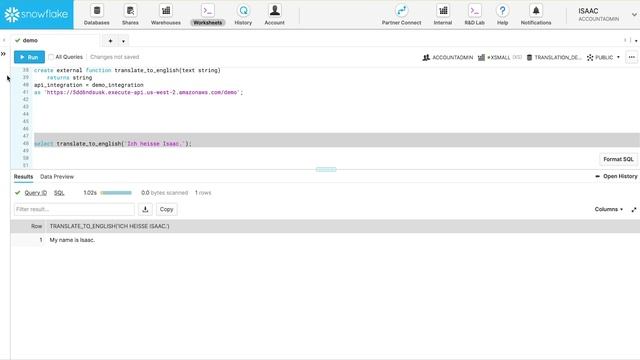Change the XSMALL warehouse context

tap(500, 58)
